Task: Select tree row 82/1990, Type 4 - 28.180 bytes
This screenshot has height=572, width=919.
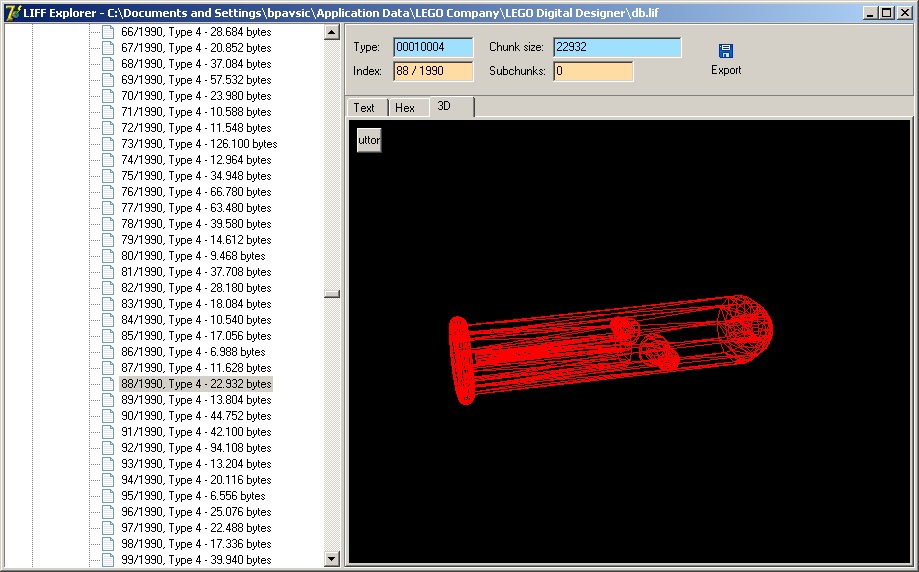Action: point(196,288)
